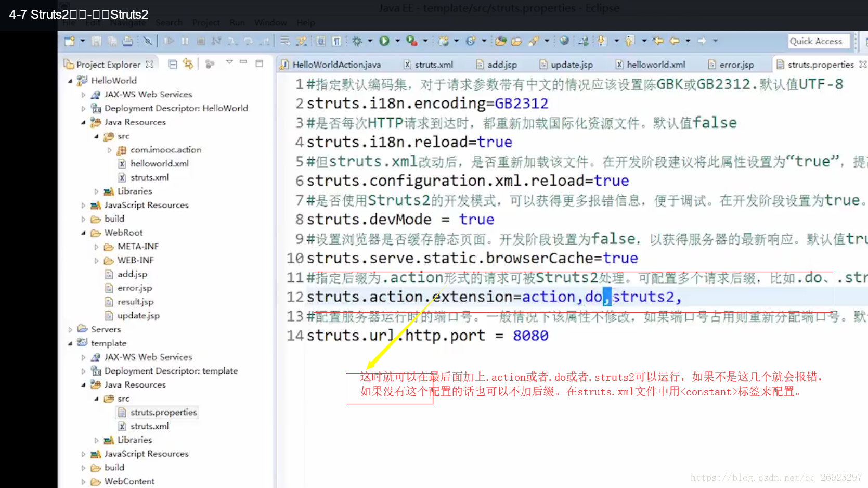Switch to error.jsp editor tab
This screenshot has width=868, height=488.
tap(731, 65)
